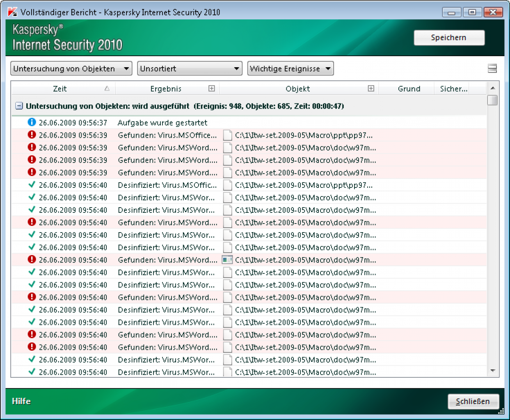This screenshot has width=510, height=420.
Task: Click the file icon on the Desinfiziert: Virus.MSOffic row
Action: click(x=227, y=185)
